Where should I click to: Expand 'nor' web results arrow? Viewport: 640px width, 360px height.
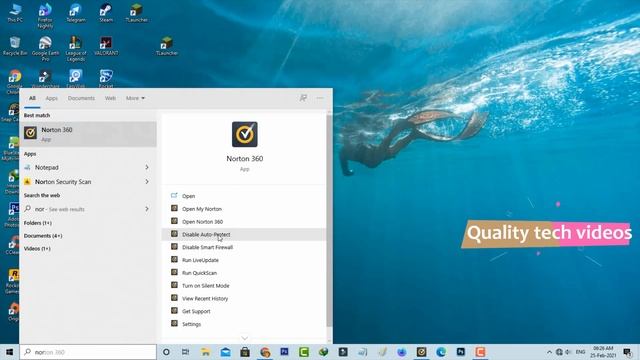pos(147,209)
